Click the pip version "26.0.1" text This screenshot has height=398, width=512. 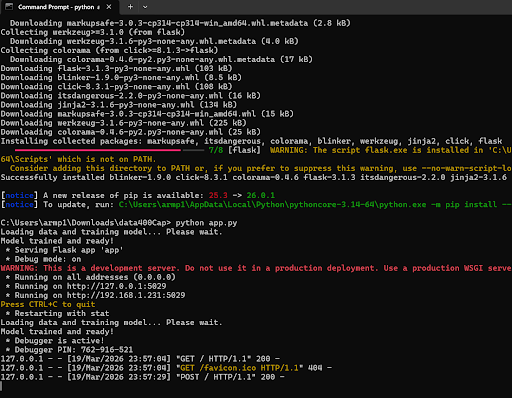pyautogui.click(x=261, y=195)
